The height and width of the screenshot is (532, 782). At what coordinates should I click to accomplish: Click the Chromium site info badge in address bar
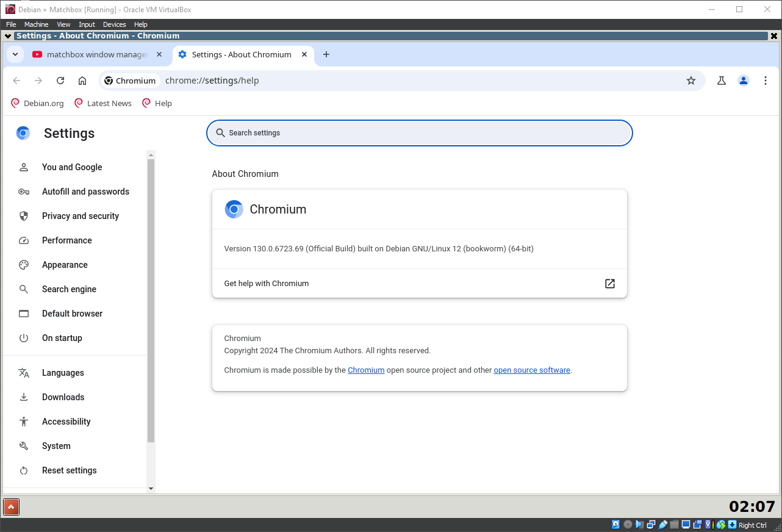coord(129,80)
